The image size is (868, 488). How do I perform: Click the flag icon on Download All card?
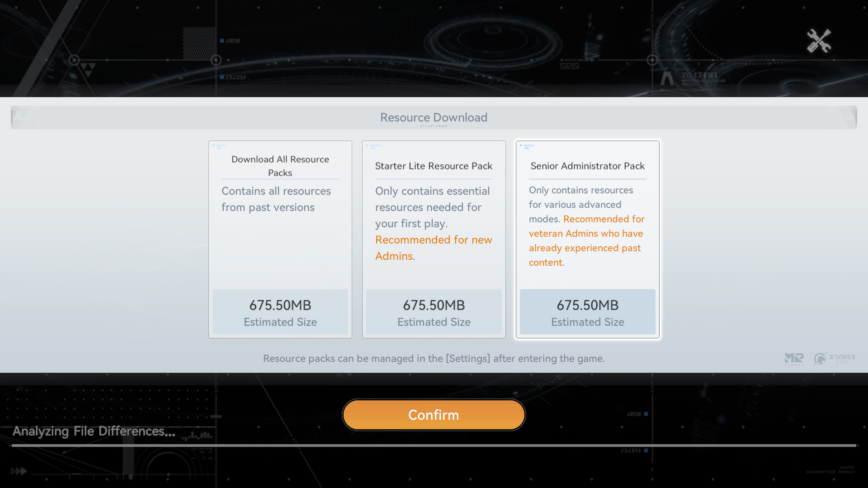(214, 146)
